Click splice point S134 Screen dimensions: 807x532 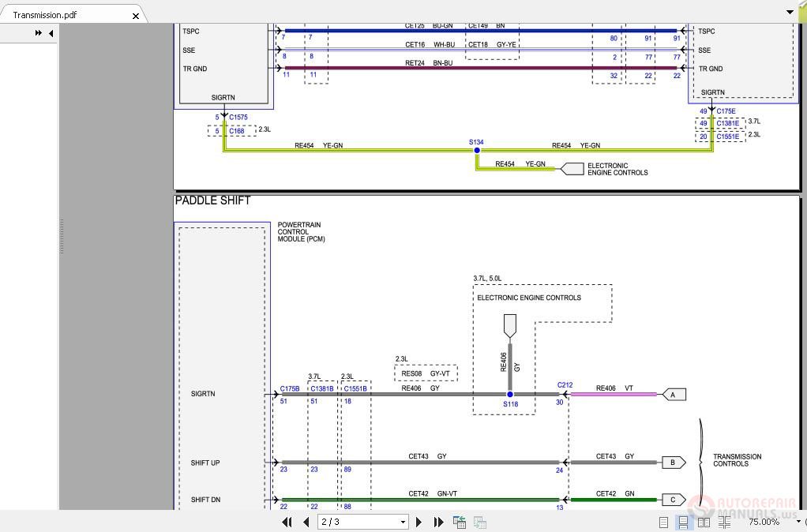[477, 150]
